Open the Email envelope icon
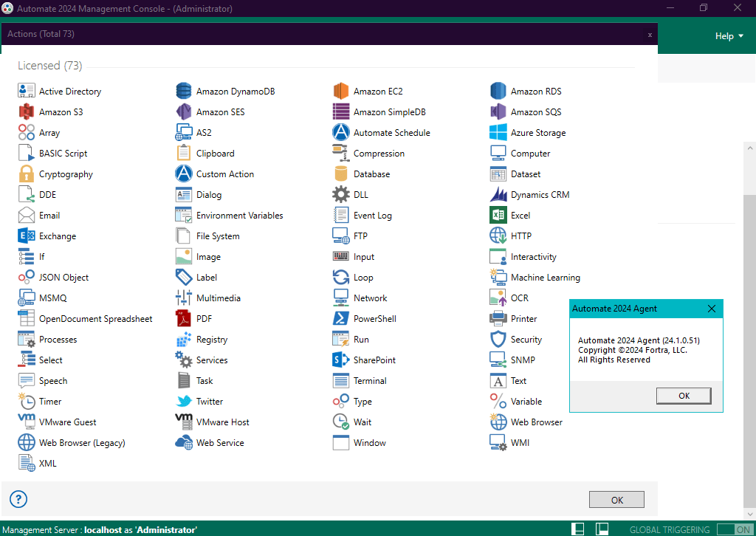This screenshot has height=536, width=756. click(26, 215)
